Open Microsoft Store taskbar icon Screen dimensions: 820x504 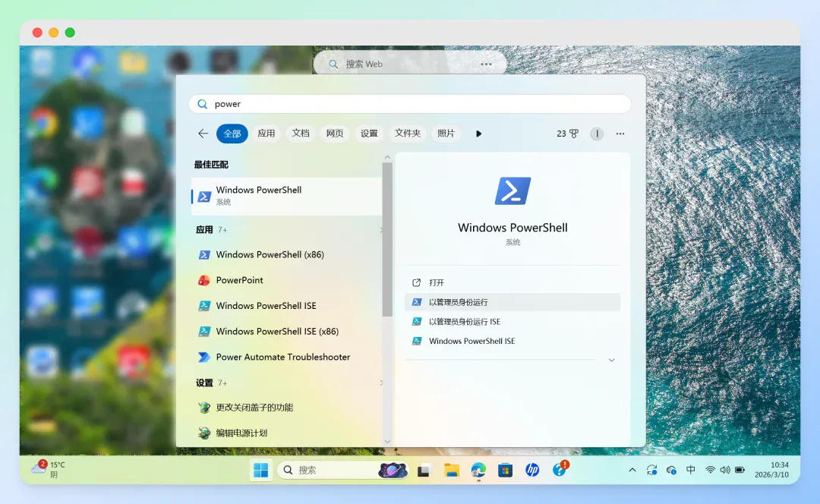505,470
